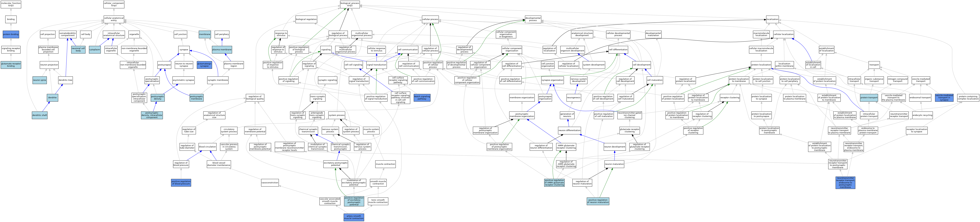Select the 'vasoconstriction' node
The width and height of the screenshot is (980, 222).
(x=270, y=183)
